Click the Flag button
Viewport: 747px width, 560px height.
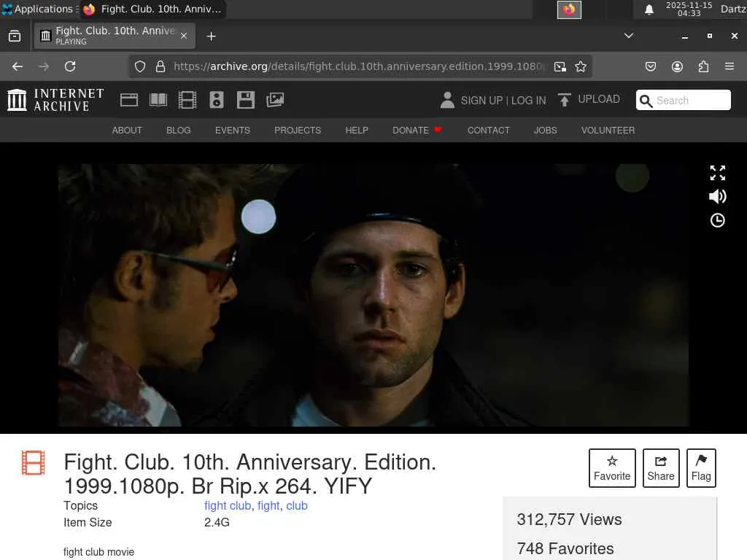701,468
